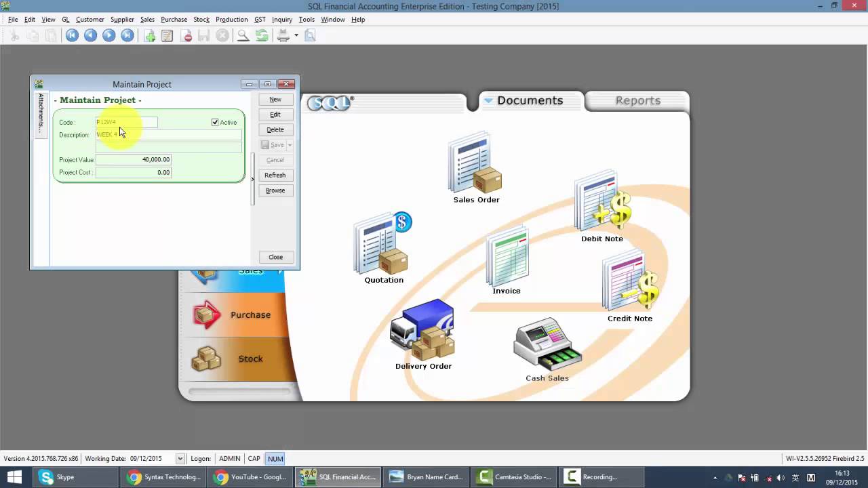Click the find magnifier toolbar icon
The height and width of the screenshot is (488, 868).
coord(243,36)
